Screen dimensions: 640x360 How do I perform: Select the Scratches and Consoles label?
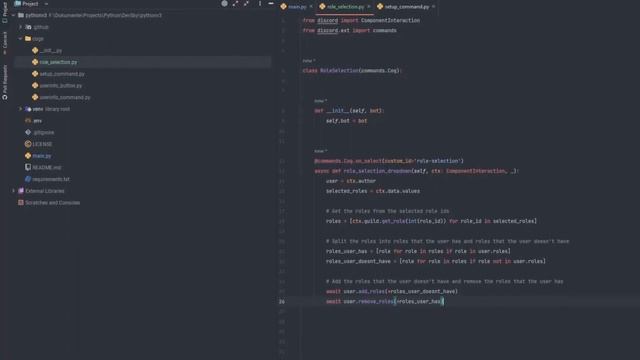coord(52,203)
